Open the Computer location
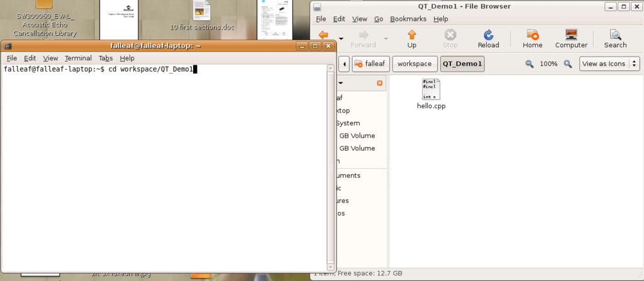 (571, 38)
